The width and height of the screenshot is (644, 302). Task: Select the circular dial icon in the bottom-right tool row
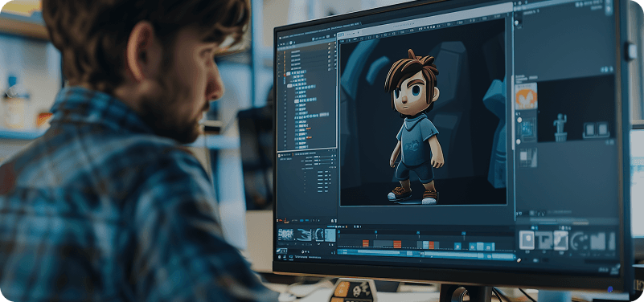tap(579, 241)
